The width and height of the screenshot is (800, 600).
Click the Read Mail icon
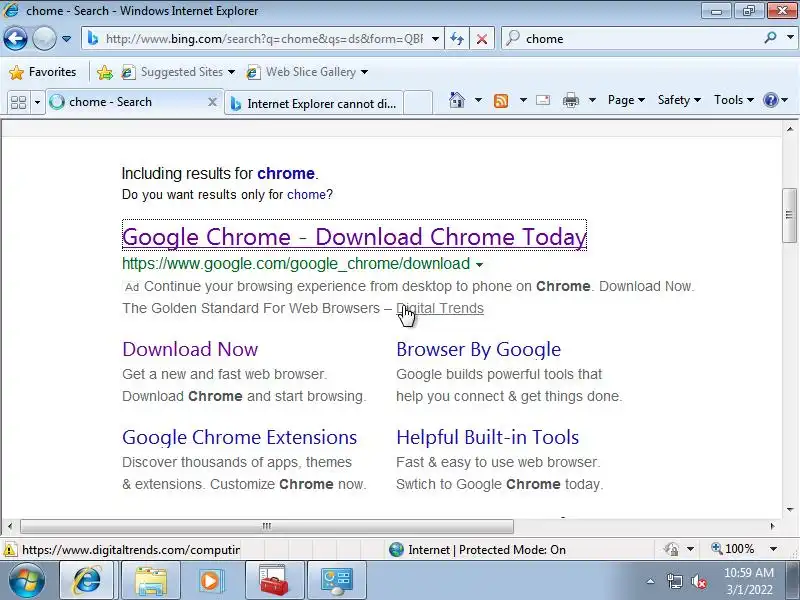click(x=543, y=100)
